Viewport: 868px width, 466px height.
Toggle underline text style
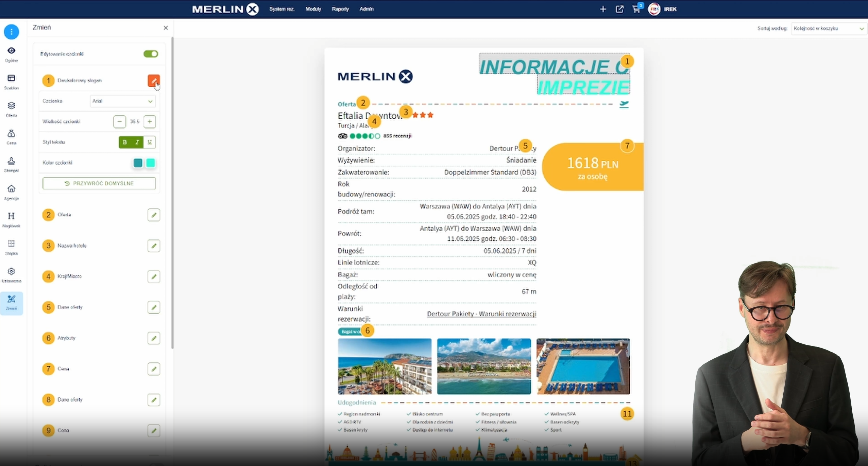tap(150, 142)
